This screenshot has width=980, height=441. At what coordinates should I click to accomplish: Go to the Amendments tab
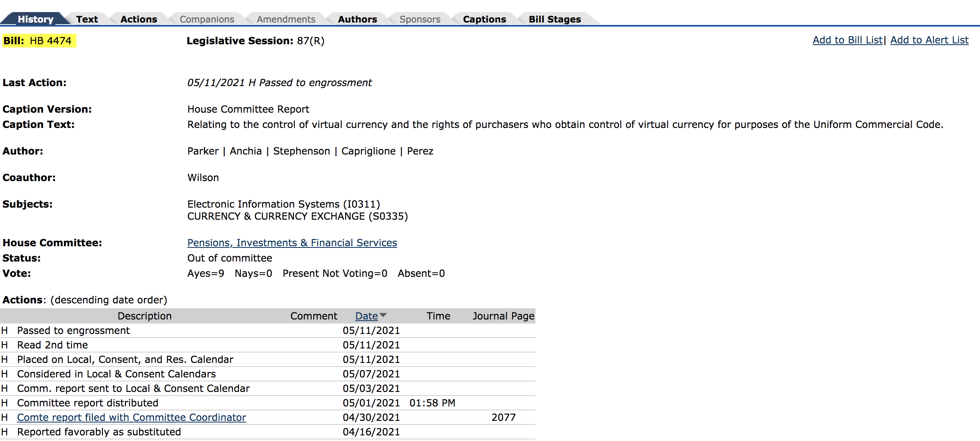coord(286,19)
